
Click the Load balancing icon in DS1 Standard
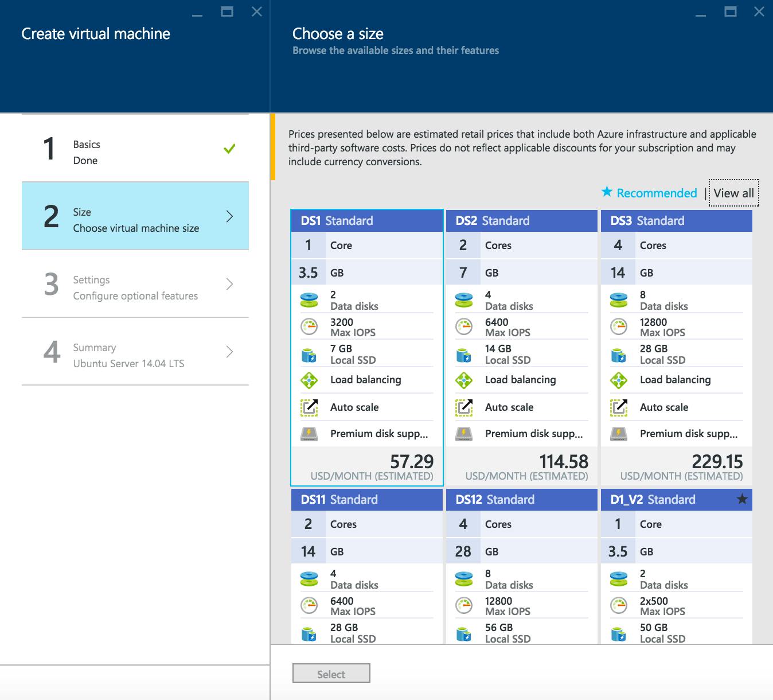(309, 380)
